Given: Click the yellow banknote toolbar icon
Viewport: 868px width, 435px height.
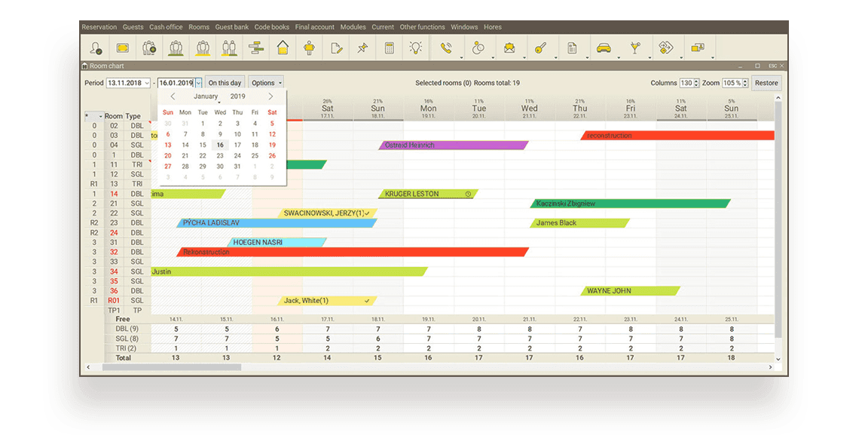Looking at the screenshot, I should 122,48.
